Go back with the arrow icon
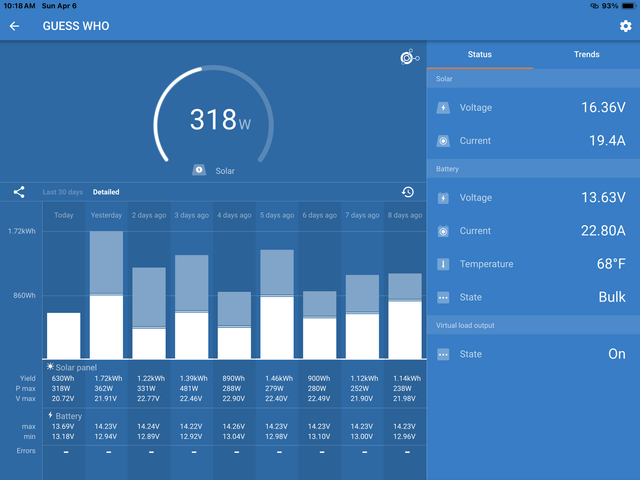This screenshot has height=480, width=640. click(x=14, y=26)
